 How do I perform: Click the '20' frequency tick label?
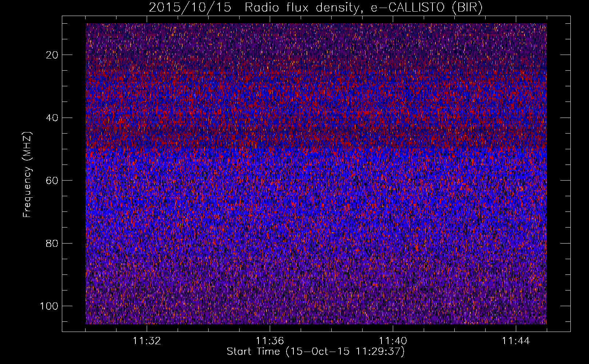[52, 55]
